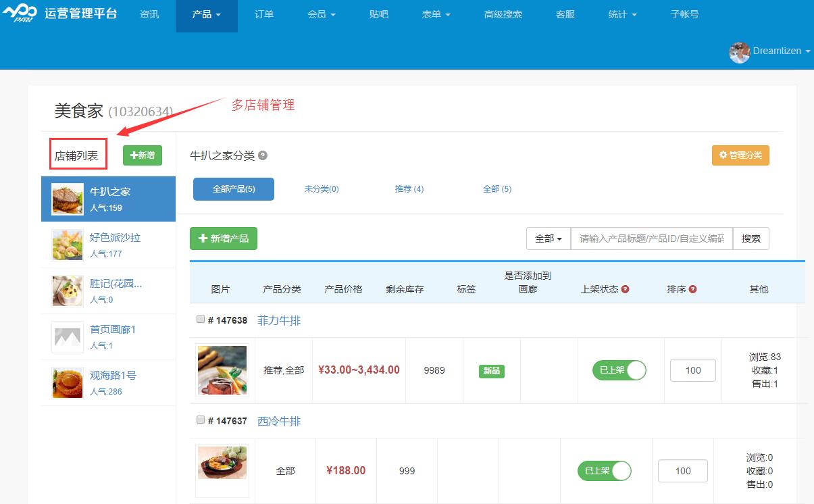This screenshot has width=814, height=504.
Task: Toggle 已上架 status for 菲力牛排
Action: click(619, 370)
